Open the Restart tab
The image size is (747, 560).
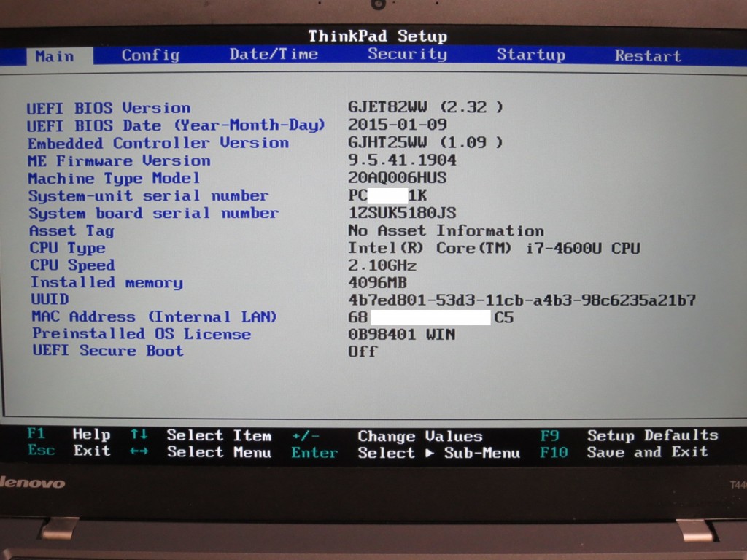pos(648,55)
